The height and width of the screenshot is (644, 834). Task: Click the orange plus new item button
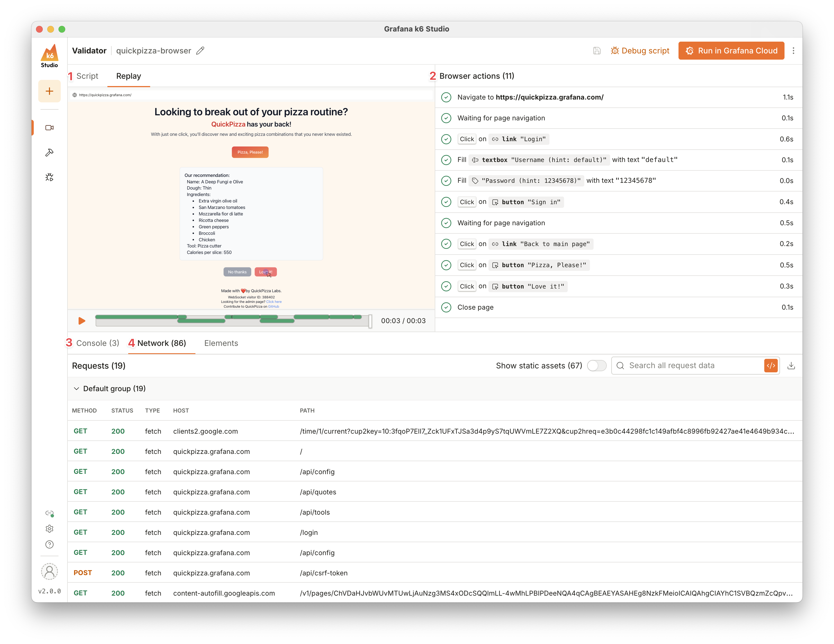[49, 91]
